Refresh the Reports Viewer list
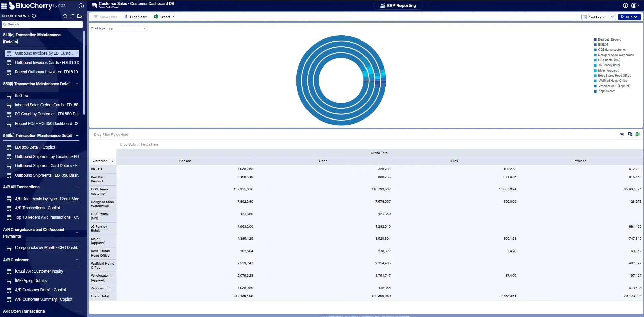Image resolution: width=644 pixels, height=317 pixels. (x=34, y=16)
